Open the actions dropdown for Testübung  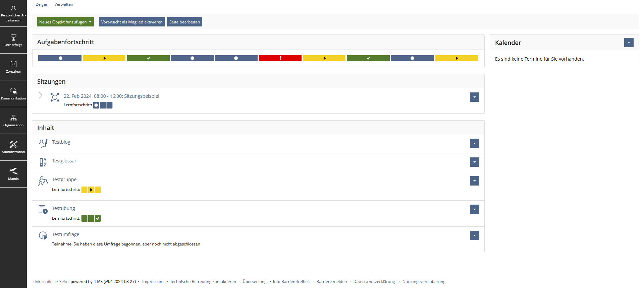[x=475, y=209]
